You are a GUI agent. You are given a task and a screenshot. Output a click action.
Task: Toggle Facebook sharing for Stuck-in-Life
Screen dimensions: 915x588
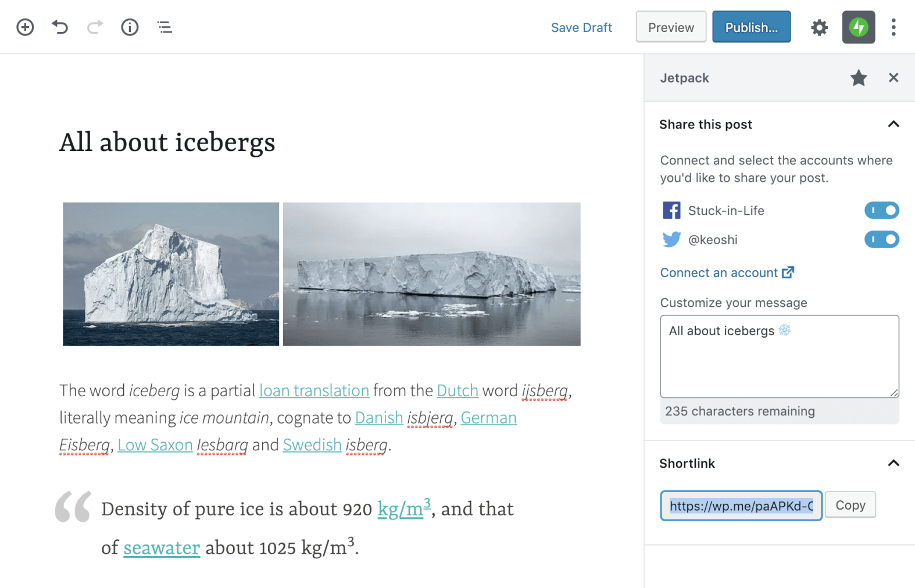[881, 210]
